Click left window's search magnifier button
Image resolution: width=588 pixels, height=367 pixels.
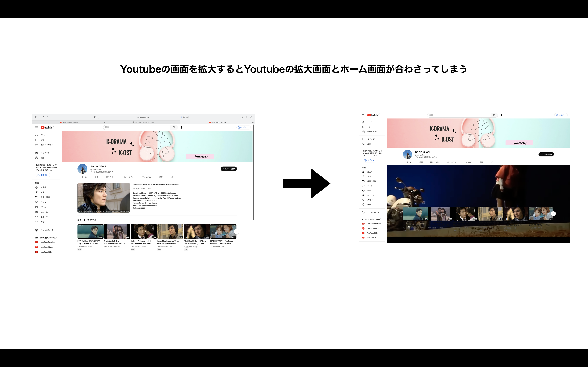[174, 127]
